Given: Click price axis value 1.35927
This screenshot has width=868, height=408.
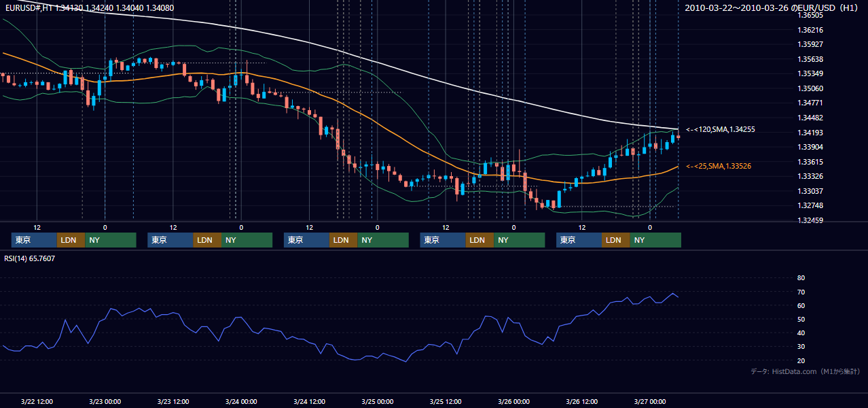Looking at the screenshot, I should (x=810, y=44).
